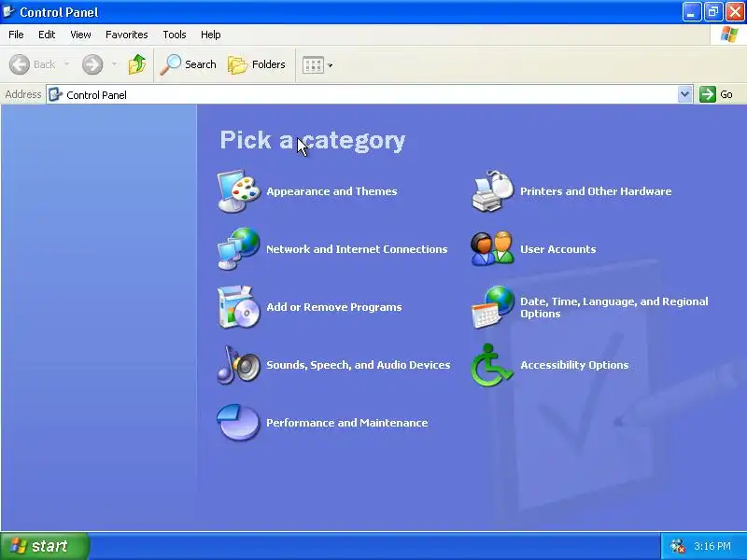Viewport: 747px width, 560px height.
Task: Open the Tools menu
Action: tap(175, 35)
